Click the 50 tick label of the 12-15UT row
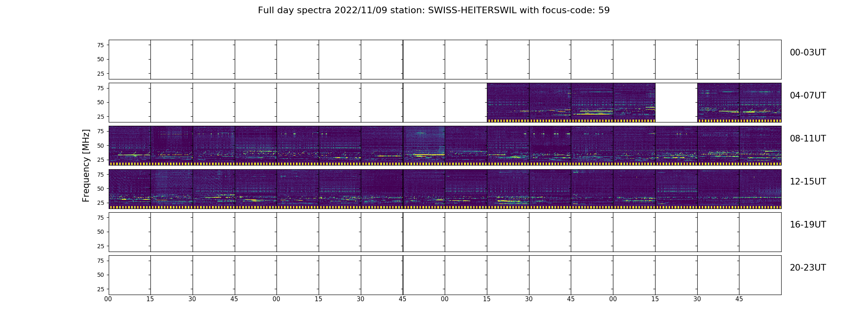Image resolution: width=868 pixels, height=331 pixels. pos(100,189)
